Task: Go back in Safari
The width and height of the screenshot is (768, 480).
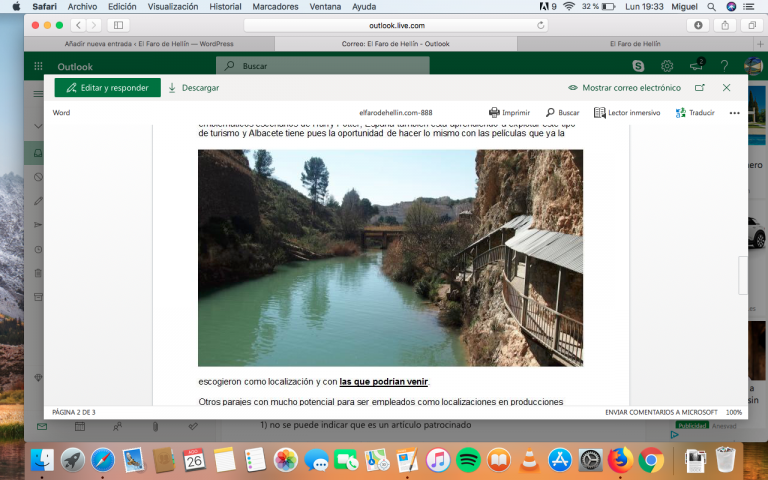Action: [78, 25]
